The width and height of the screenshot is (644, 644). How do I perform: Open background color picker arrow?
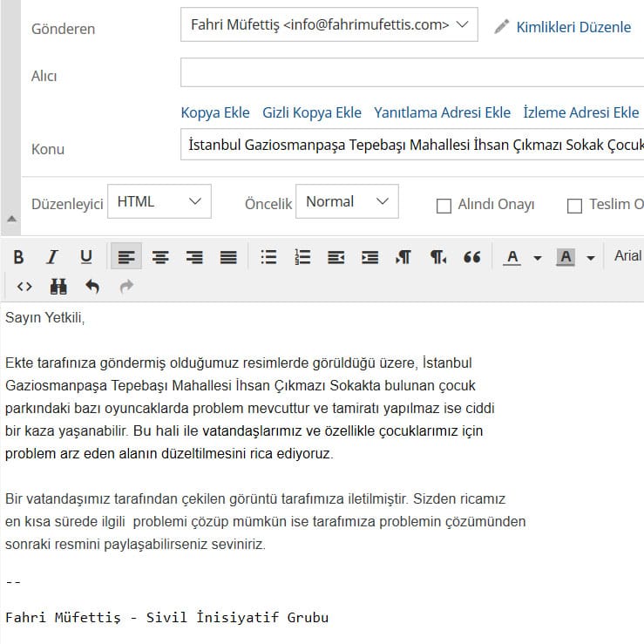pos(591,258)
